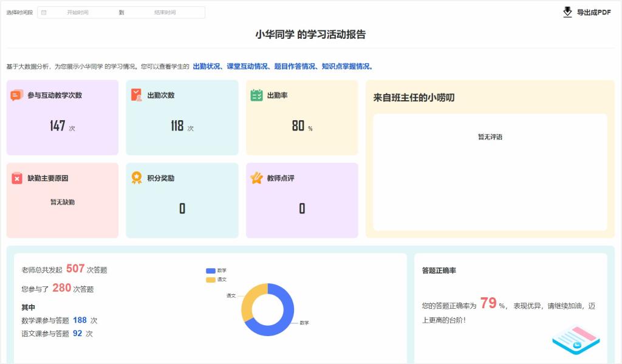Click the 出勤状况 link in description
Screen dimensions: 622x364
pyautogui.click(x=206, y=67)
